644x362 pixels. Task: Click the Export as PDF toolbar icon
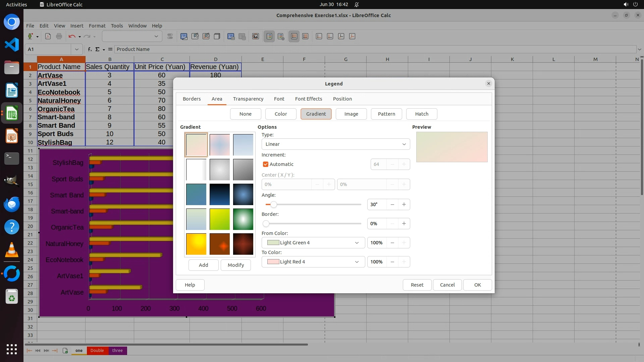[48, 36]
